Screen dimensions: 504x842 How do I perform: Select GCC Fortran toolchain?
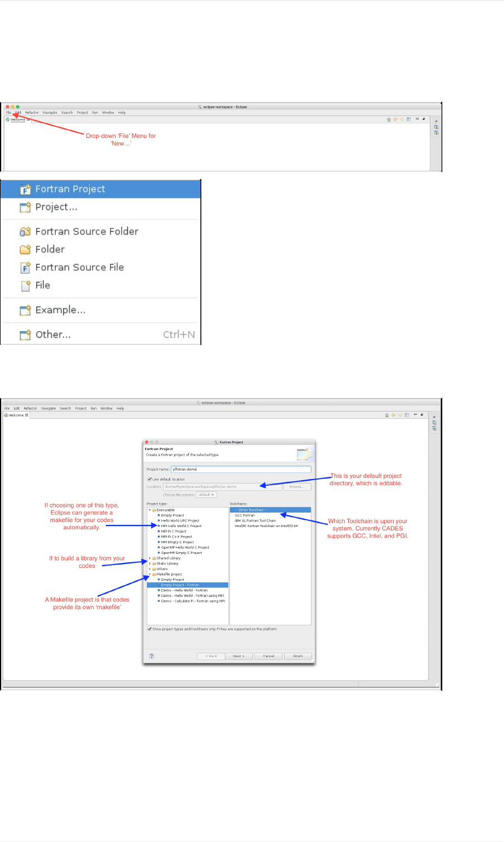[x=245, y=515]
